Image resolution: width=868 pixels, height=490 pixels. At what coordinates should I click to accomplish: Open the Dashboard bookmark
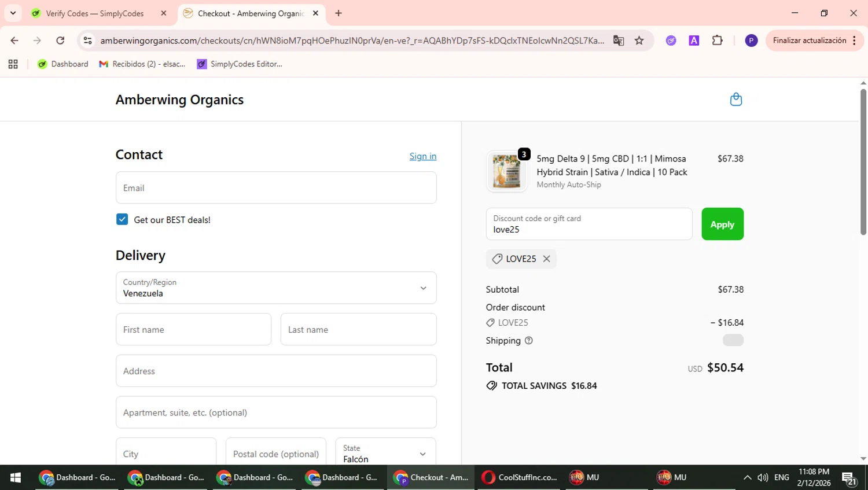63,64
